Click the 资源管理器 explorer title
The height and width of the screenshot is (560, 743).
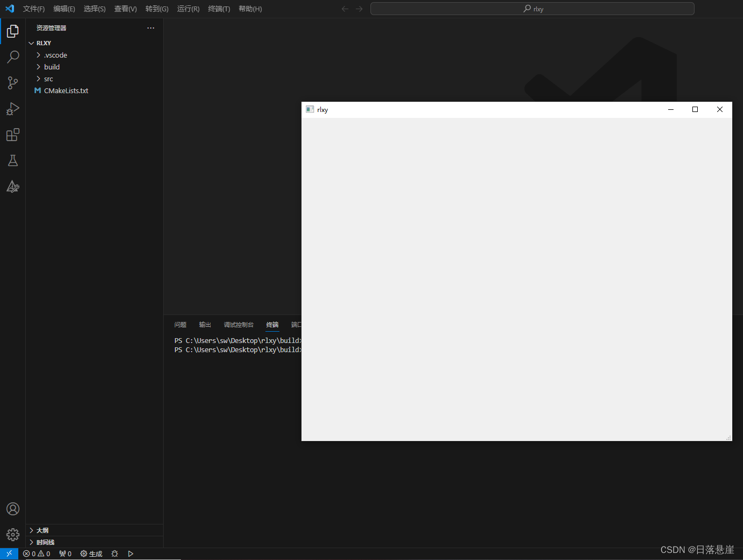51,28
